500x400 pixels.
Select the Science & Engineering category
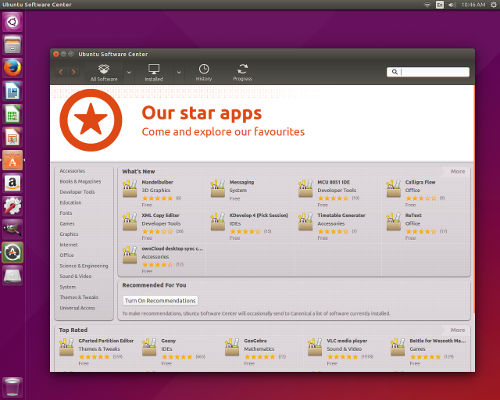point(84,266)
